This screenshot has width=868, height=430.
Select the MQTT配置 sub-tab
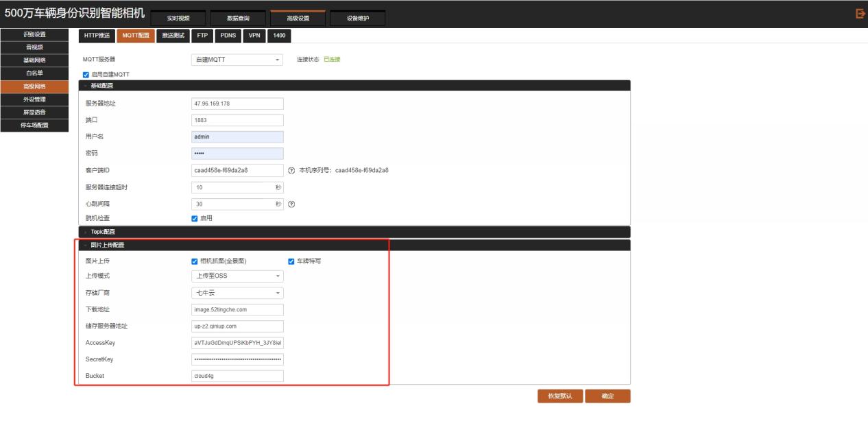[x=136, y=36]
